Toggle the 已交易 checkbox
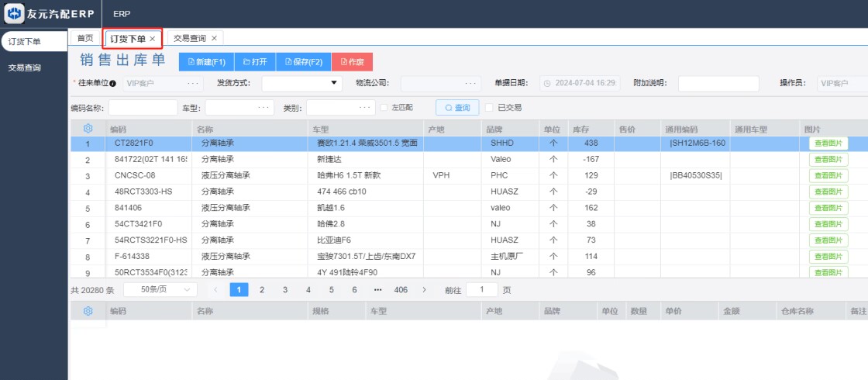The width and height of the screenshot is (868, 380). (x=489, y=108)
